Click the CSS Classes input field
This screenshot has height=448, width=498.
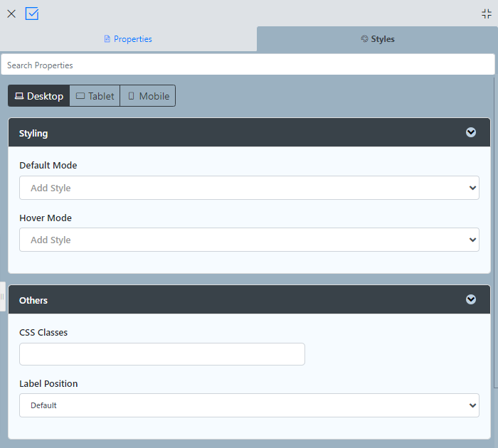tap(162, 354)
